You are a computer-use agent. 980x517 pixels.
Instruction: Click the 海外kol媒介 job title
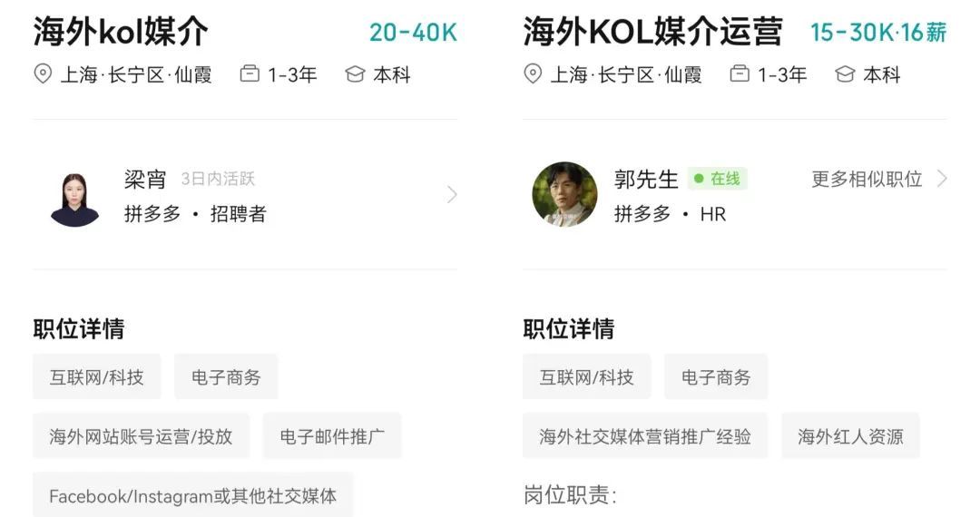pos(121,32)
